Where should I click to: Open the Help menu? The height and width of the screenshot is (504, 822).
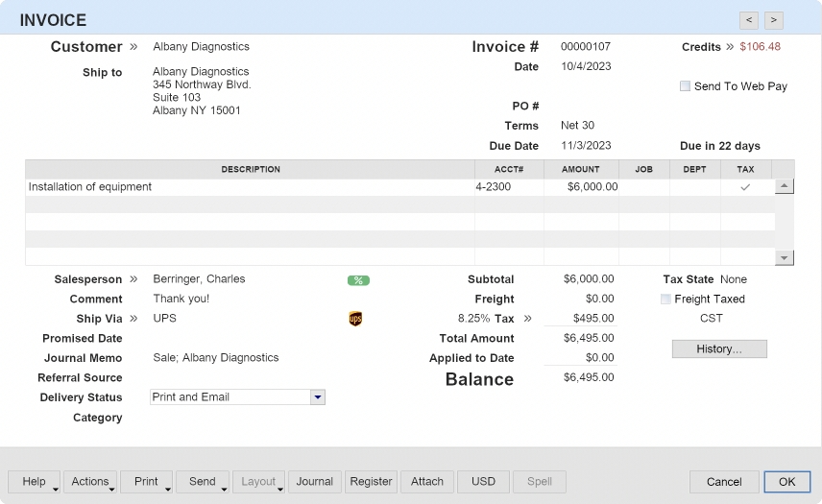(35, 482)
